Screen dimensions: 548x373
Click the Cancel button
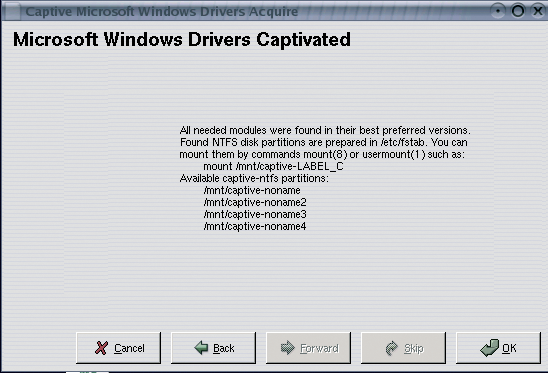coord(118,348)
